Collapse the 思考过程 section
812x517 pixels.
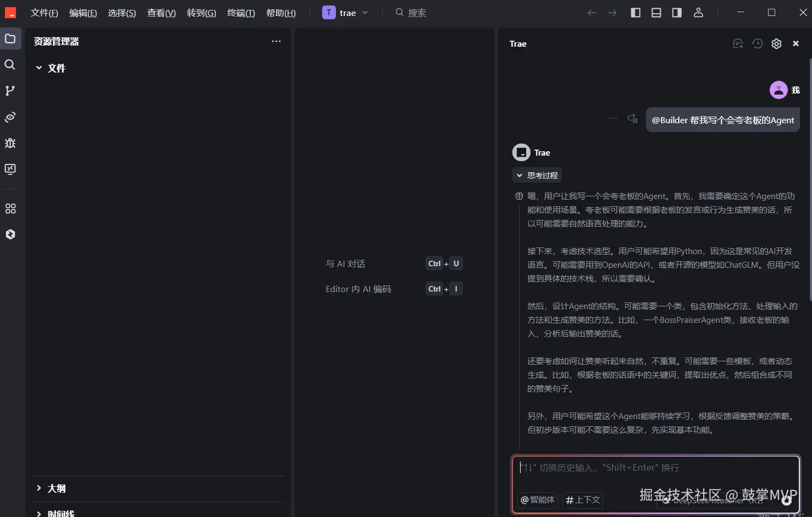[537, 175]
